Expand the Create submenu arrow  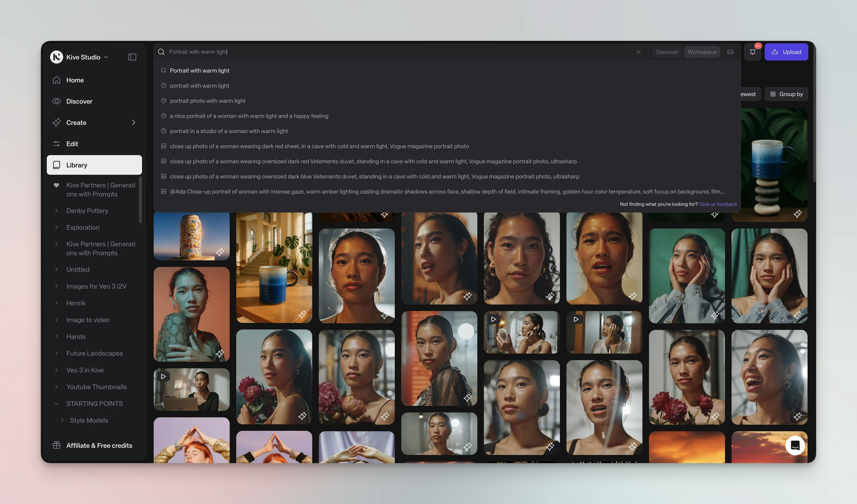tap(134, 122)
